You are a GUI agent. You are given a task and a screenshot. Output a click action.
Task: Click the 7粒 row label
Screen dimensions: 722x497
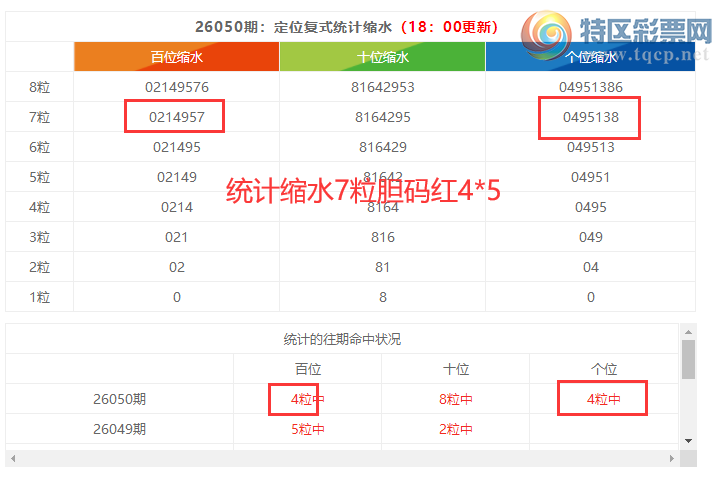[x=40, y=117]
